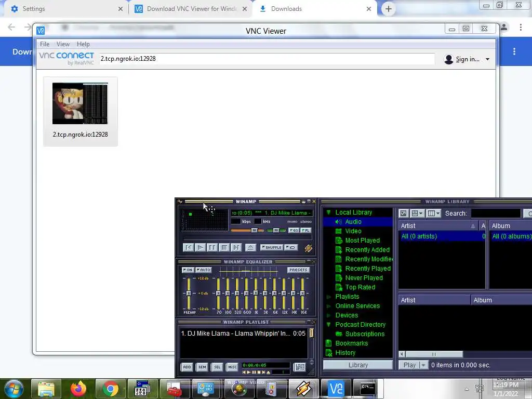The image size is (532, 399).
Task: Open Winamp taskbar icon
Action: 303,389
